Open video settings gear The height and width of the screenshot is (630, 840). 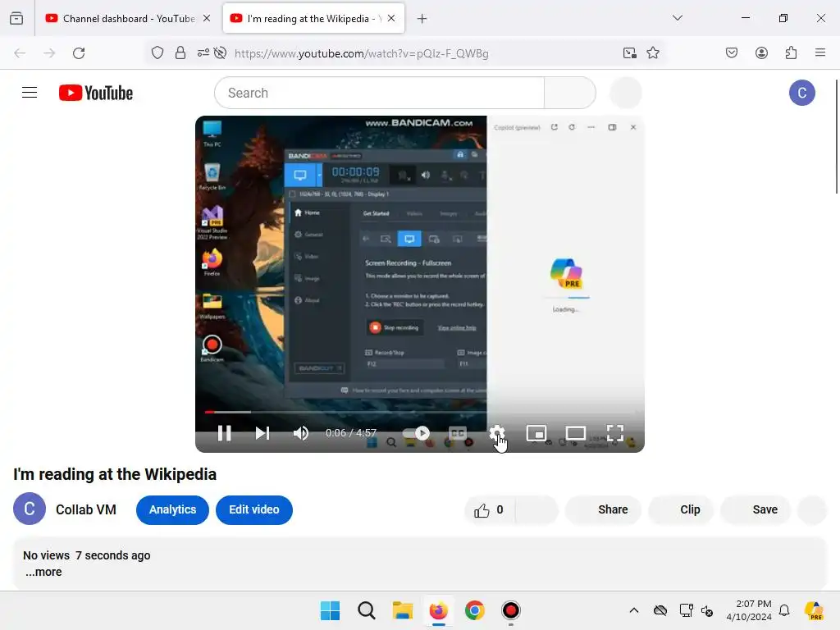[x=496, y=433]
